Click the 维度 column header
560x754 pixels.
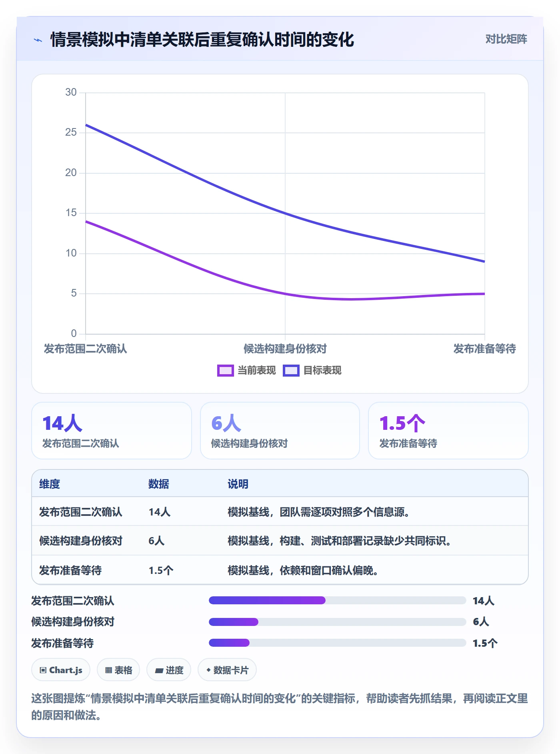pyautogui.click(x=50, y=484)
